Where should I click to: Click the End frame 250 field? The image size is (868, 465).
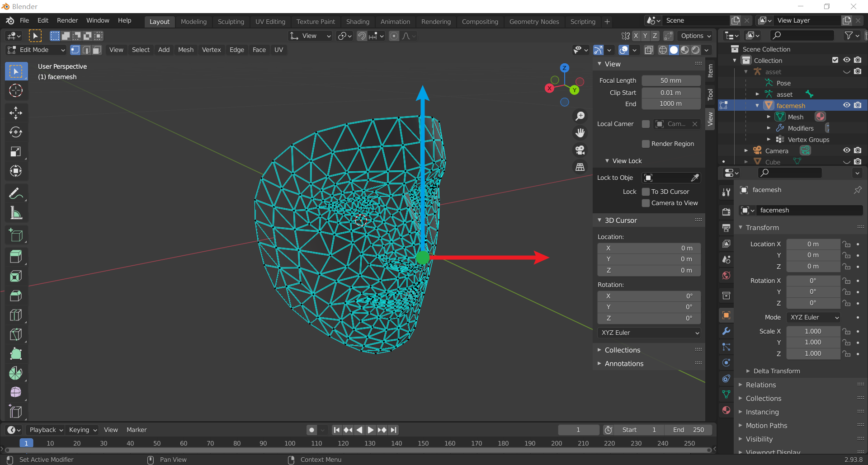pyautogui.click(x=689, y=430)
